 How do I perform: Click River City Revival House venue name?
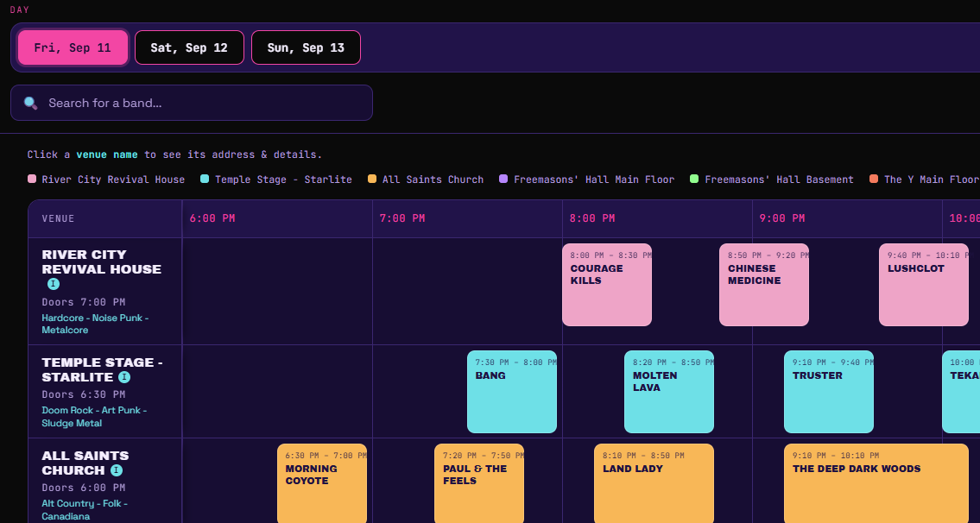101,261
